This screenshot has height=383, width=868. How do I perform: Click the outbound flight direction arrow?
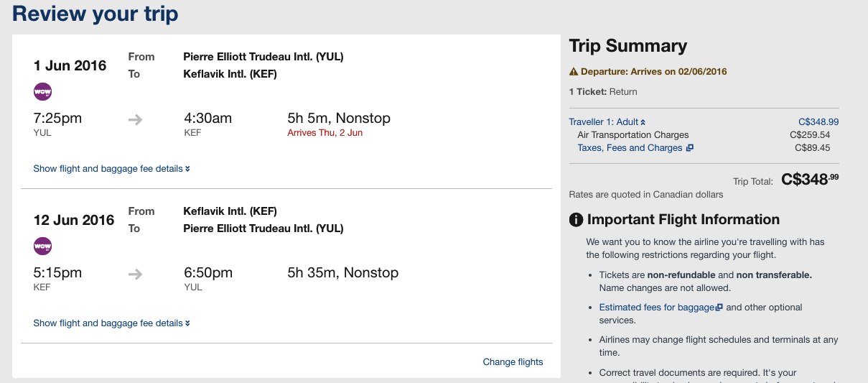coord(135,120)
